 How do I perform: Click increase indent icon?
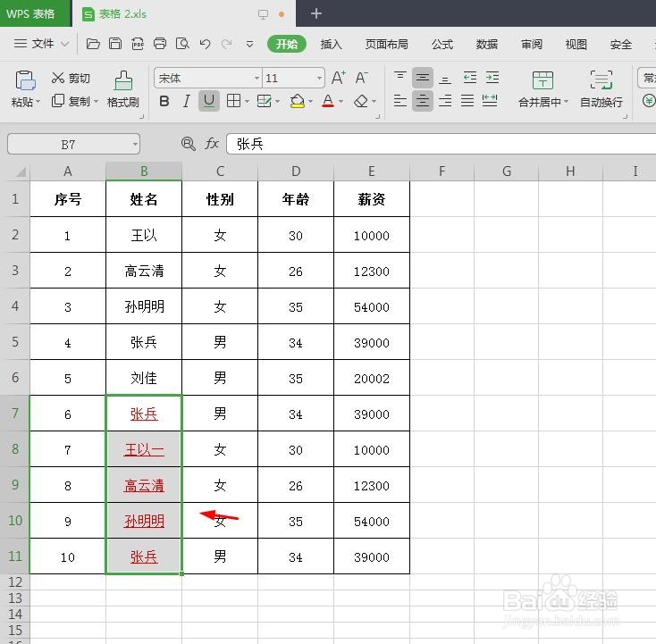[x=492, y=78]
